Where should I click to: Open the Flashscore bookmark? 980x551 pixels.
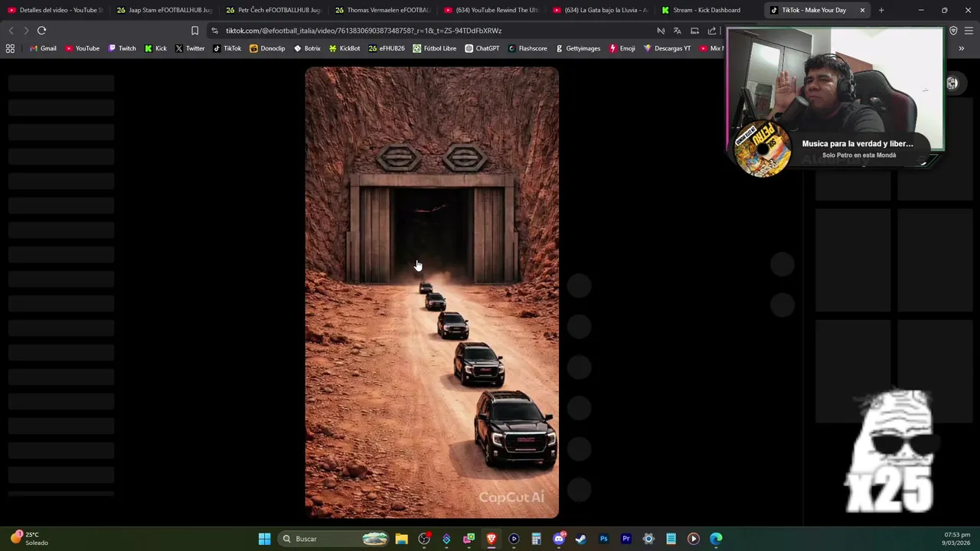528,48
